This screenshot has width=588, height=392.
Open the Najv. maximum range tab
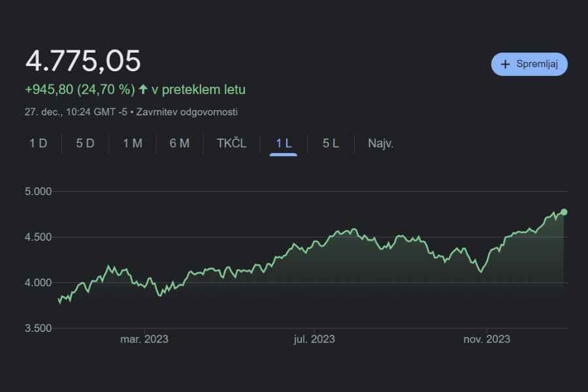[x=380, y=143]
